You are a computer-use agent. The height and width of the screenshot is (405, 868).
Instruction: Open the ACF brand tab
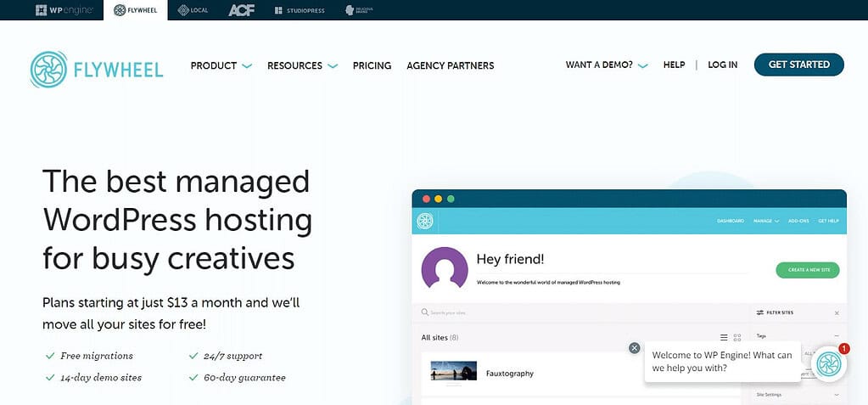pos(241,10)
